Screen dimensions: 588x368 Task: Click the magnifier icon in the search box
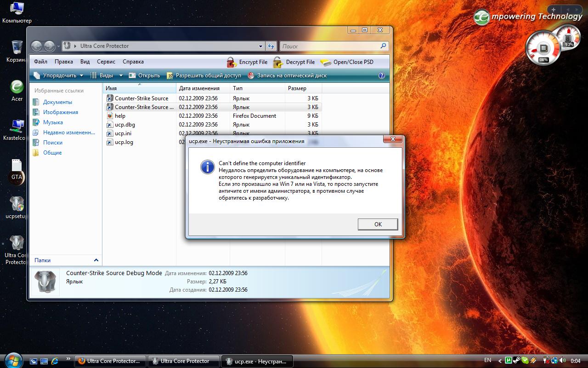(384, 46)
